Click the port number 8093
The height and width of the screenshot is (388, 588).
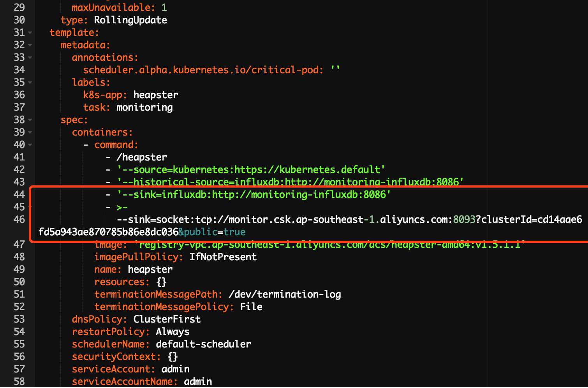coord(464,220)
